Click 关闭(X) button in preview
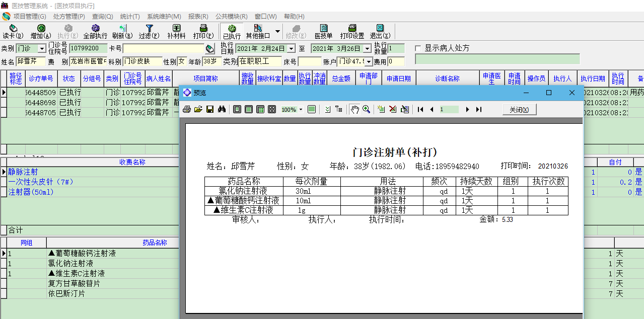Viewport: 644px width, 319px height. tap(519, 110)
